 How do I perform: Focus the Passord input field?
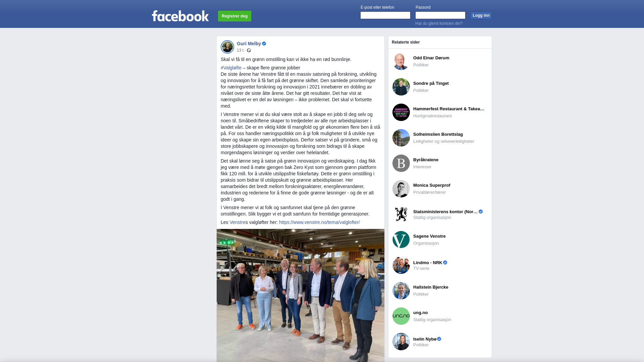440,15
